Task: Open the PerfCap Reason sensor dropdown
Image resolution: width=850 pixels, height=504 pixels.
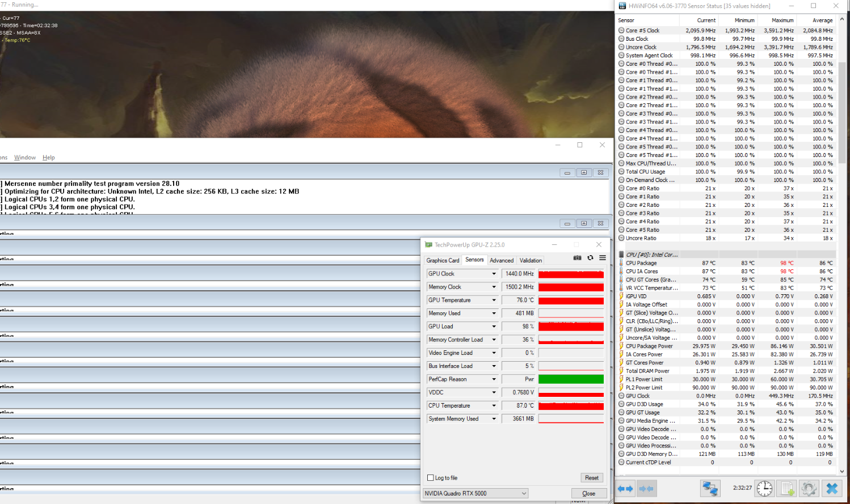Action: coord(494,379)
